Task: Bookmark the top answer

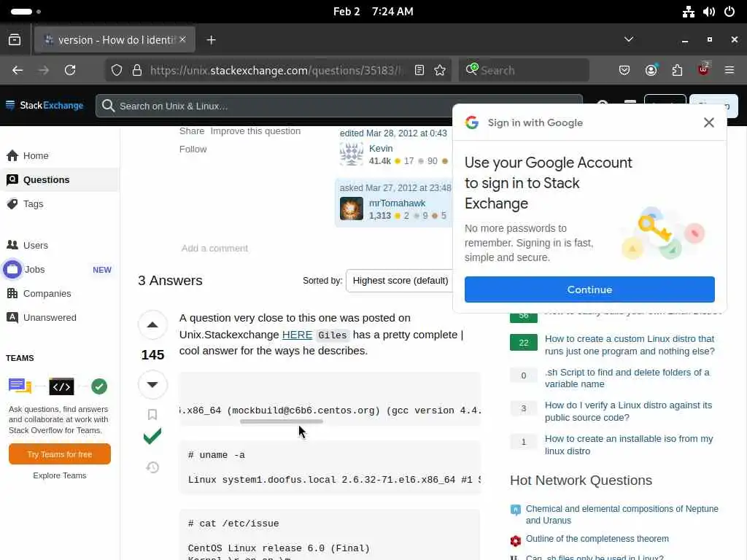Action: 152,414
